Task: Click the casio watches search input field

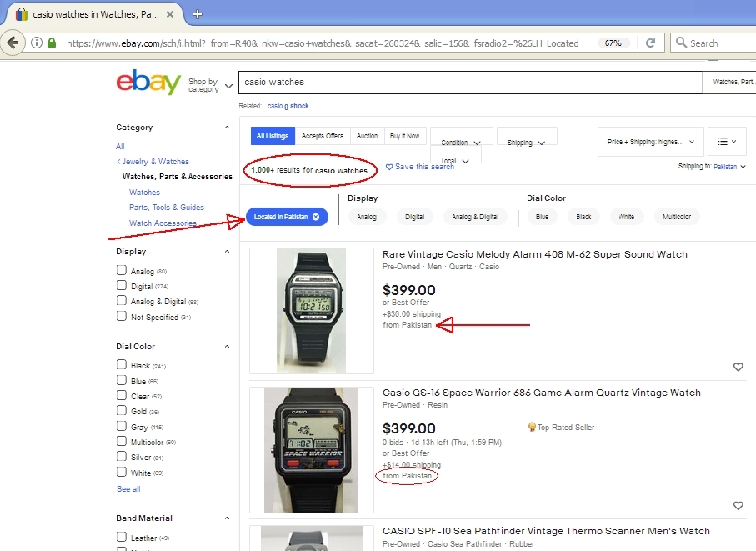Action: point(470,83)
